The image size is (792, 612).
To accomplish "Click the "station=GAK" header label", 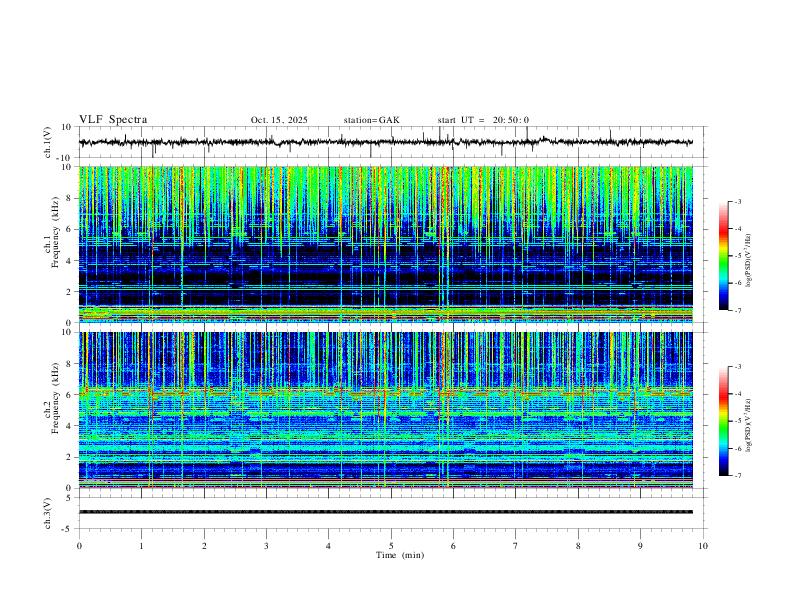I will tap(371, 120).
